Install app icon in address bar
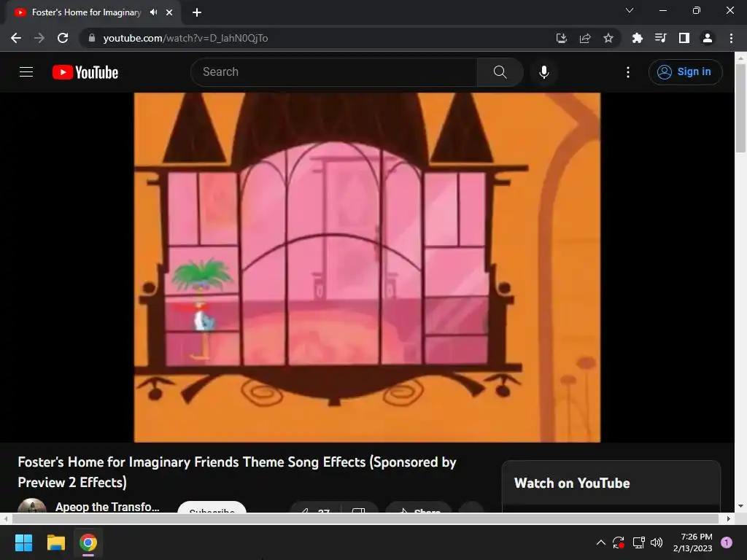 coord(562,38)
